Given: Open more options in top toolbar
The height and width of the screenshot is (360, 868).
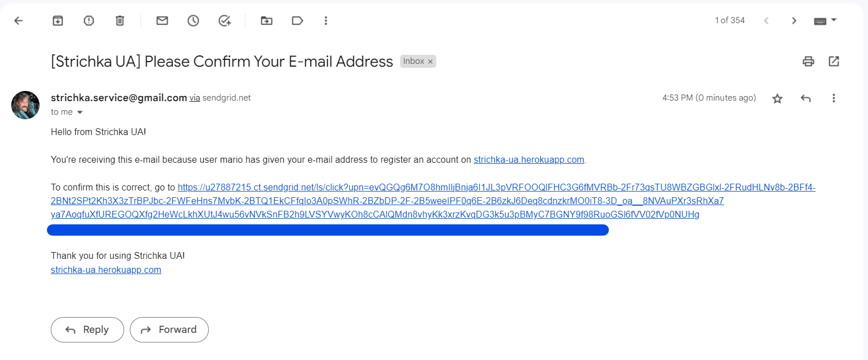Looking at the screenshot, I should tap(326, 20).
